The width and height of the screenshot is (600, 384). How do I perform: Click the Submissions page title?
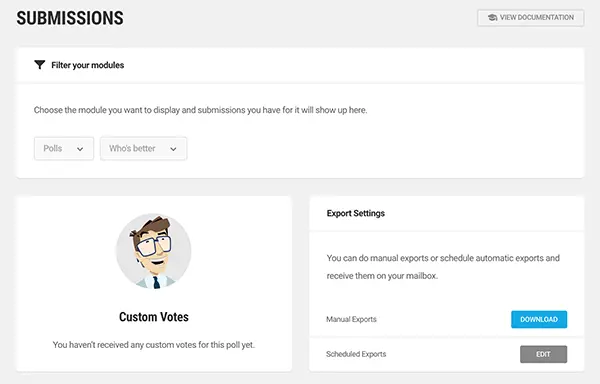point(70,18)
